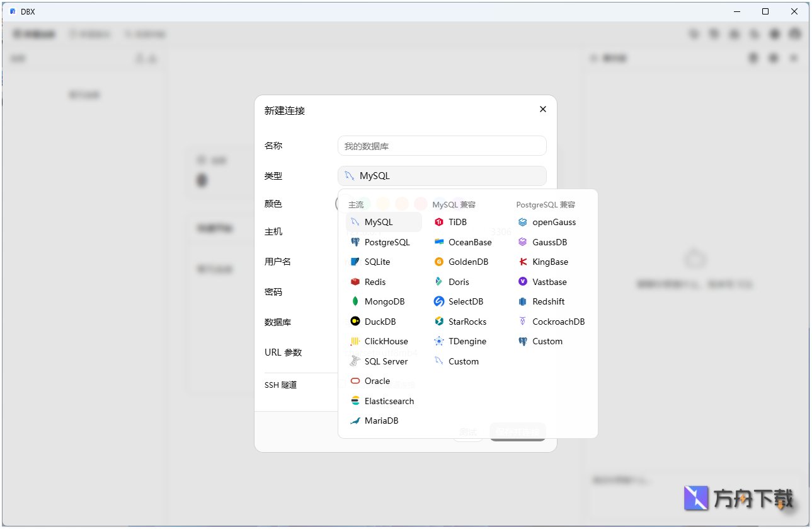
Task: Click the StarRocks logo icon
Action: tap(439, 322)
